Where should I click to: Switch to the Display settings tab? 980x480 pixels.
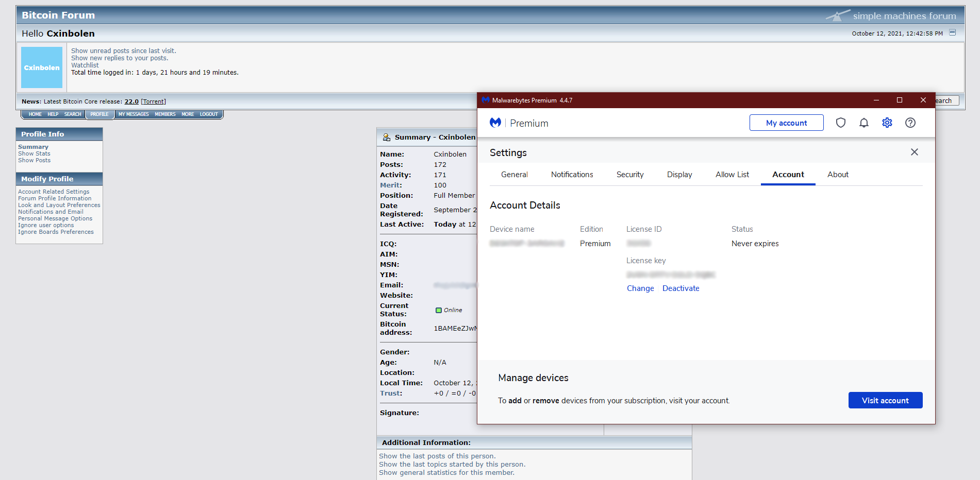click(679, 175)
